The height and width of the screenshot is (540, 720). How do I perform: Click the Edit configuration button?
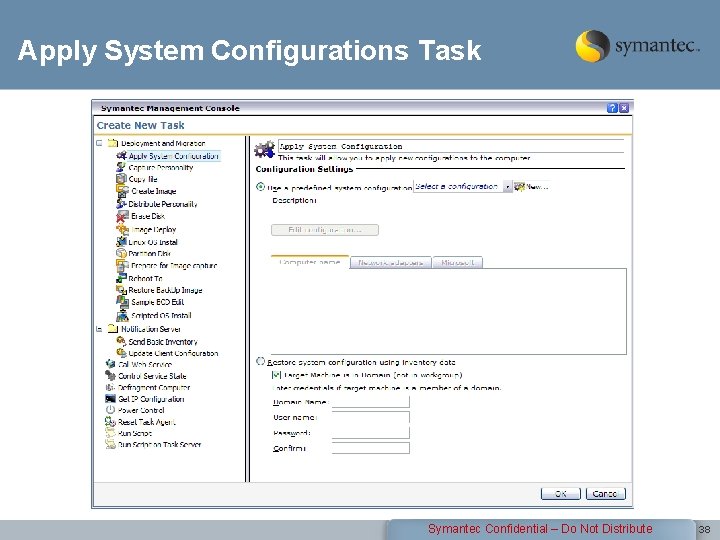[x=325, y=230]
